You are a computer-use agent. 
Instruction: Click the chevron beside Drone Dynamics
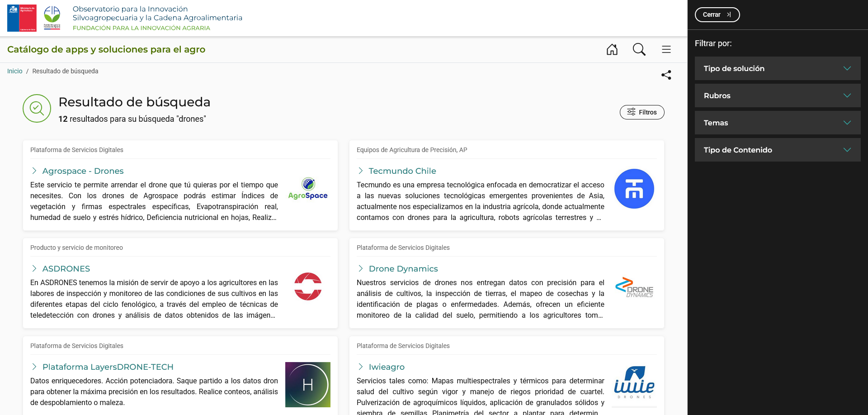click(361, 268)
